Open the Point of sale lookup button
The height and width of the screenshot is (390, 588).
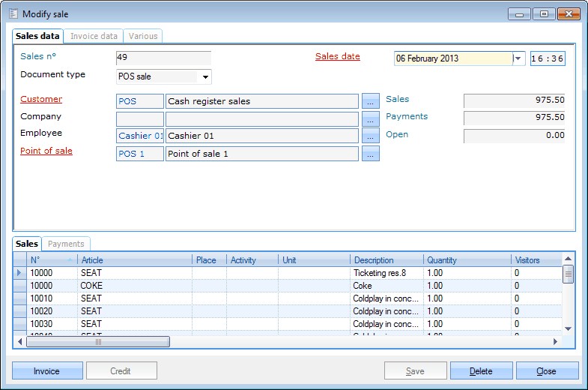[x=371, y=154]
